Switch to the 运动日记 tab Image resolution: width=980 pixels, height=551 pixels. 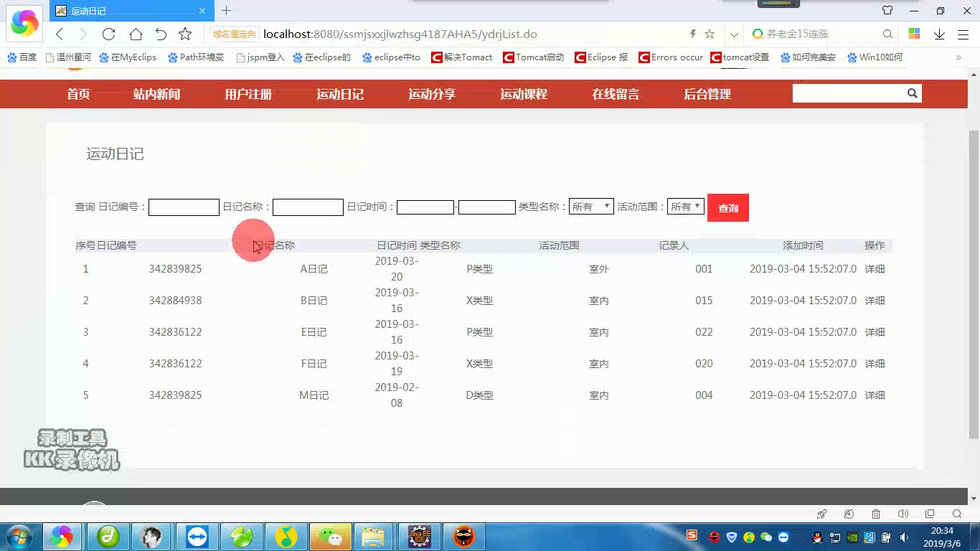tap(131, 11)
